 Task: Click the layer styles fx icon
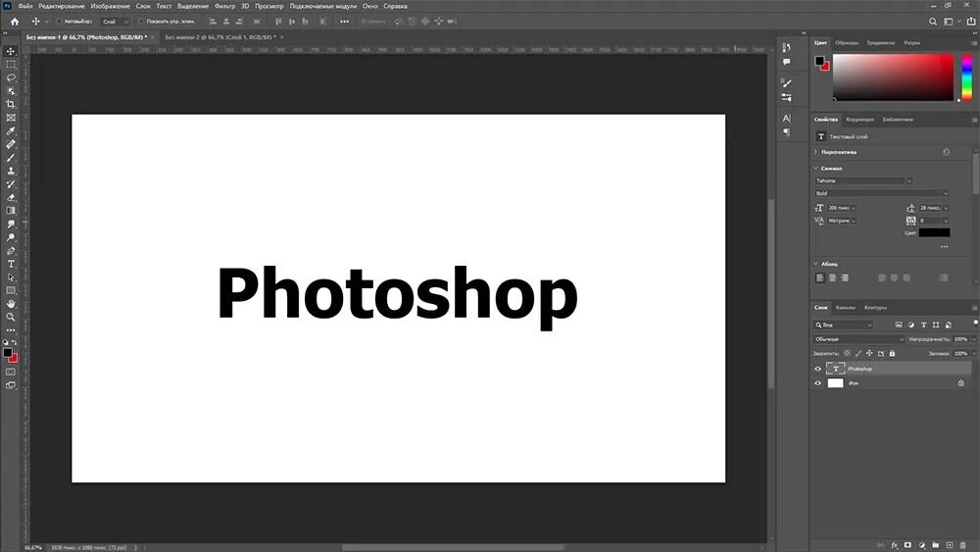(895, 545)
